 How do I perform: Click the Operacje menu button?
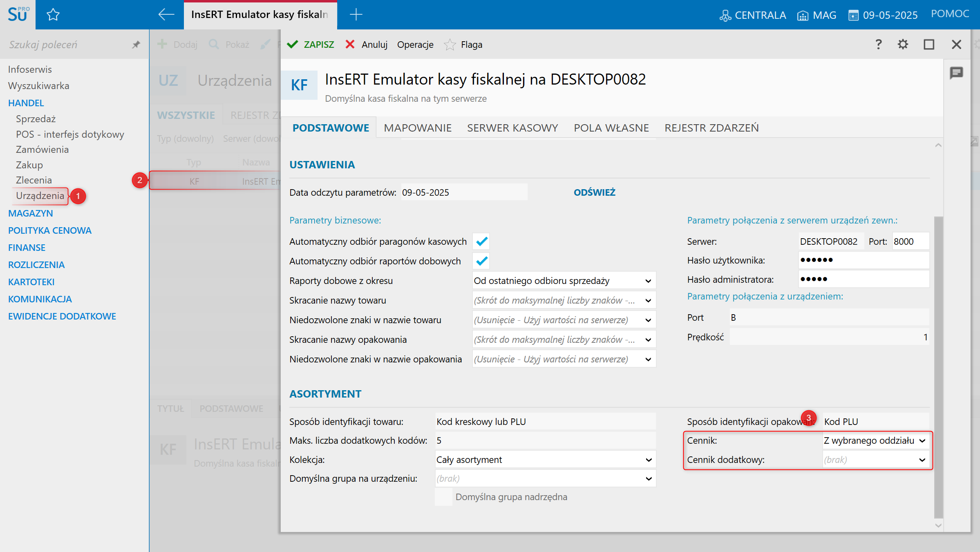pyautogui.click(x=415, y=45)
